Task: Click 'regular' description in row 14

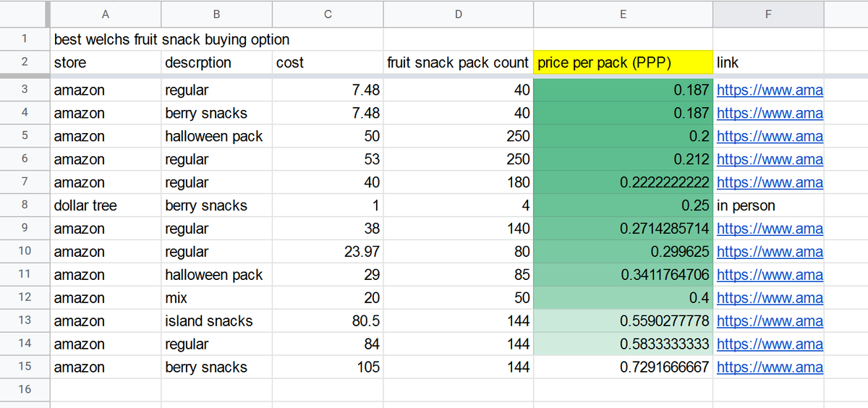Action: click(217, 344)
